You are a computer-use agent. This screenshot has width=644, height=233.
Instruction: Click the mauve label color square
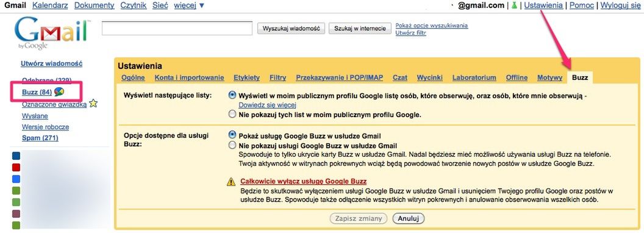pos(16,213)
